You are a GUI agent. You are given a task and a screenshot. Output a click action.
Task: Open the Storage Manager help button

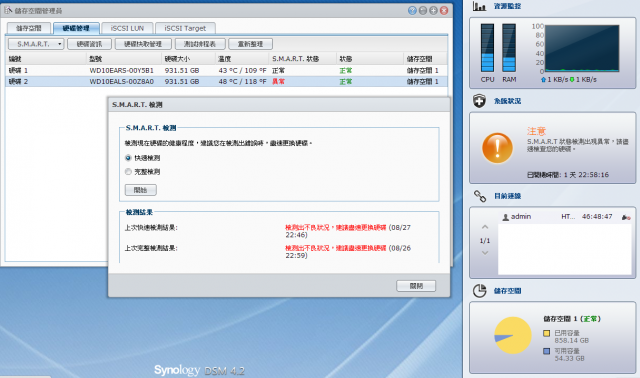click(412, 11)
